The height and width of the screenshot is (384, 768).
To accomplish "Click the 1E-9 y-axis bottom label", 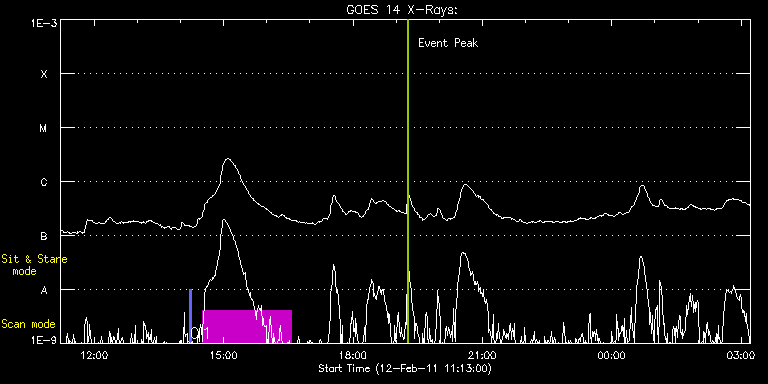I will point(44,340).
